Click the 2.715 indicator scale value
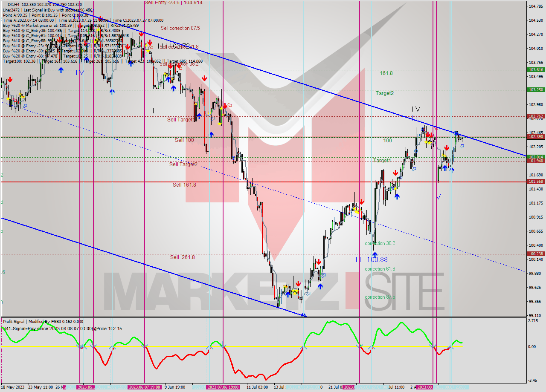 [534, 320]
